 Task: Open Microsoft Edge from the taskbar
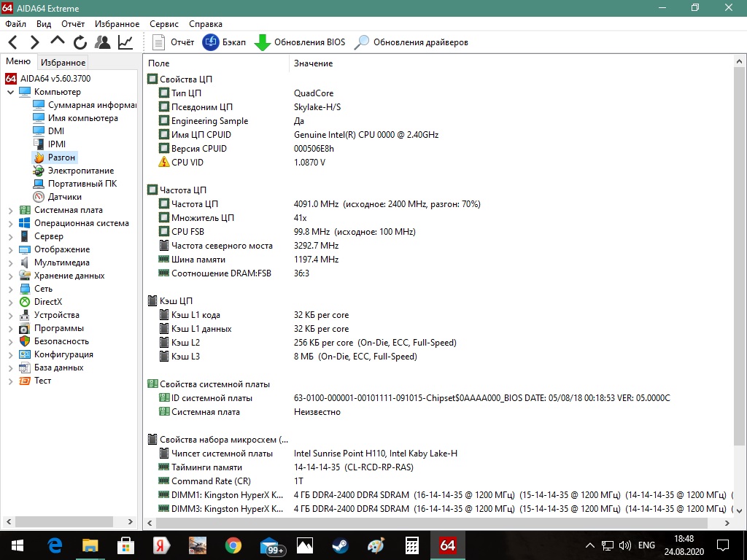(55, 545)
